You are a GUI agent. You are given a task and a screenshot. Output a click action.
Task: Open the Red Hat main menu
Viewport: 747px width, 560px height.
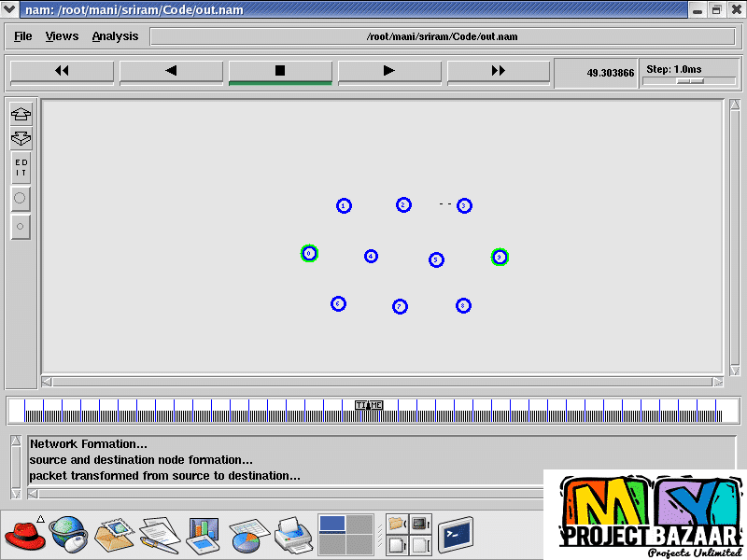[x=25, y=535]
